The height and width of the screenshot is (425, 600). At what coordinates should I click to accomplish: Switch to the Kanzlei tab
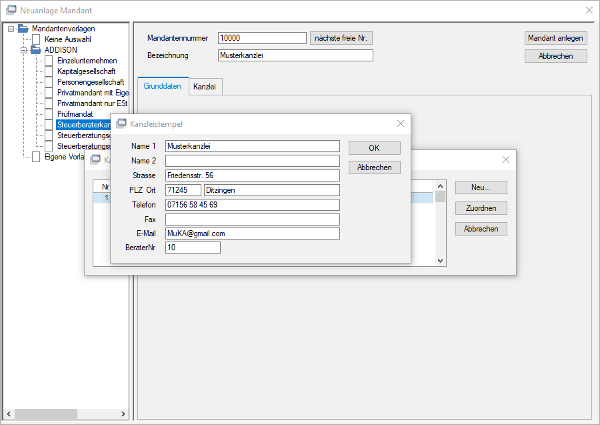tap(205, 87)
